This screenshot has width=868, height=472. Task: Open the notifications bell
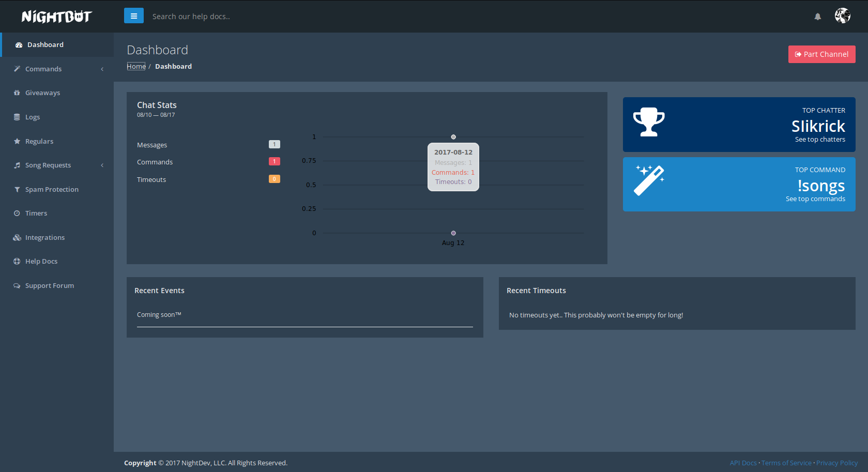pyautogui.click(x=818, y=17)
